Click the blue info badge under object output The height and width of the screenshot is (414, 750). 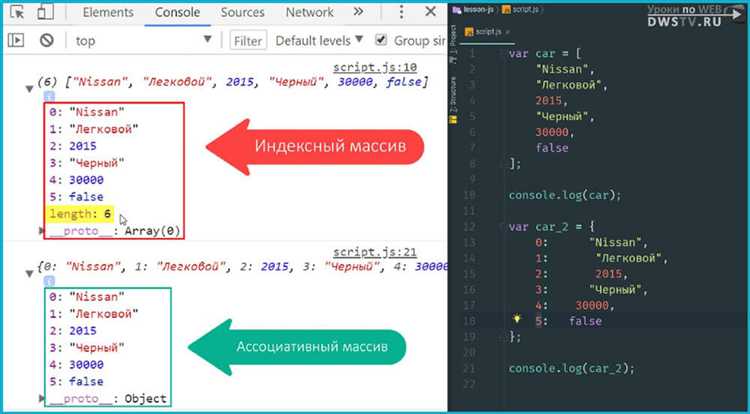click(x=49, y=281)
